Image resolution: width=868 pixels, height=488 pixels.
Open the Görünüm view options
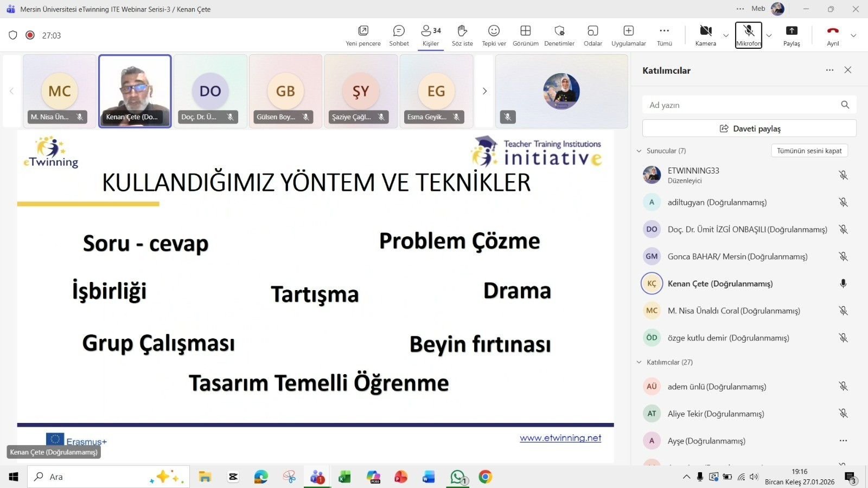[525, 35]
